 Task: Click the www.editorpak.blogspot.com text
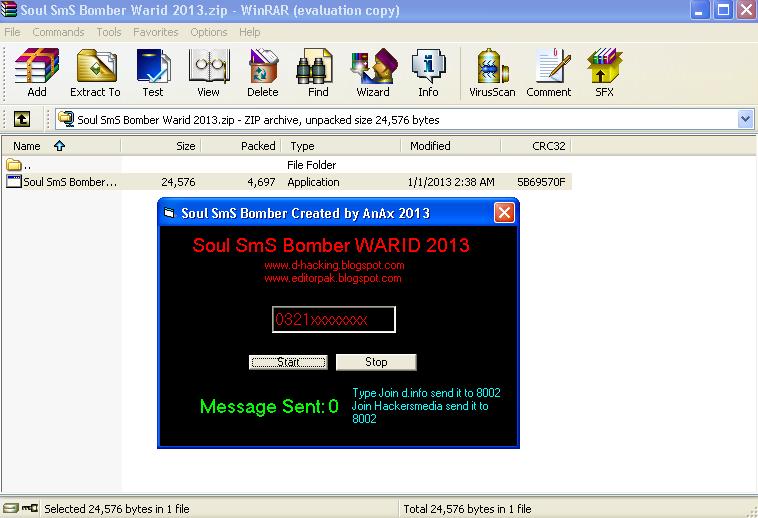(333, 278)
